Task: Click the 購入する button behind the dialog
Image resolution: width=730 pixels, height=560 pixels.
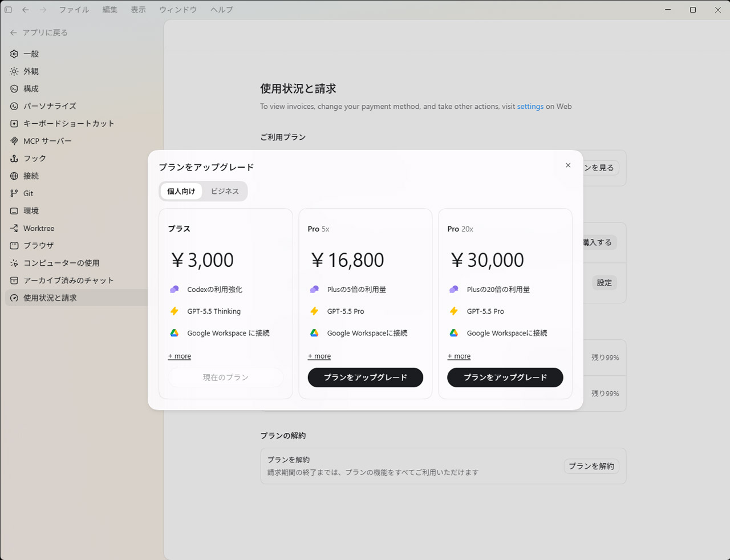Action: tap(599, 242)
